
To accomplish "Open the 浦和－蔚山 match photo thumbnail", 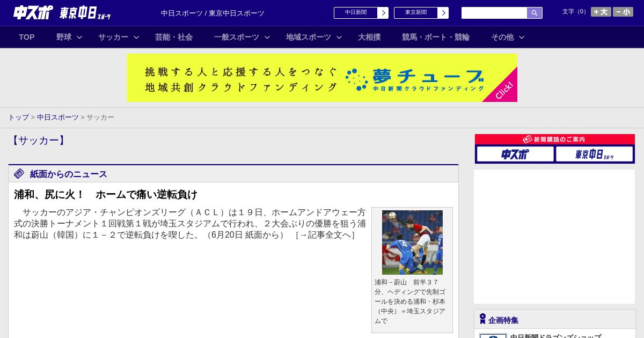I will pos(412,243).
